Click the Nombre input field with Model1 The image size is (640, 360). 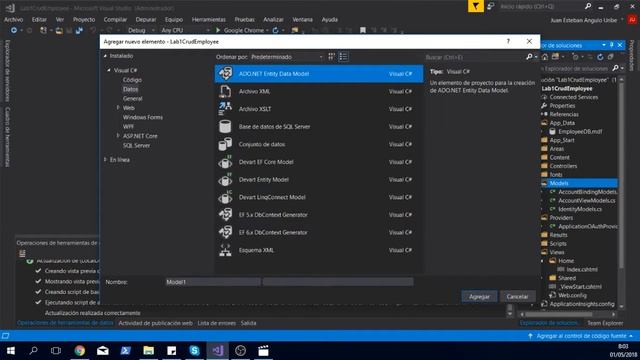coord(213,282)
